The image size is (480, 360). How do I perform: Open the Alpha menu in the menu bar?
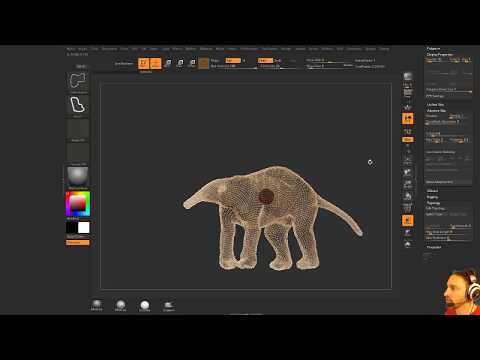tap(71, 49)
